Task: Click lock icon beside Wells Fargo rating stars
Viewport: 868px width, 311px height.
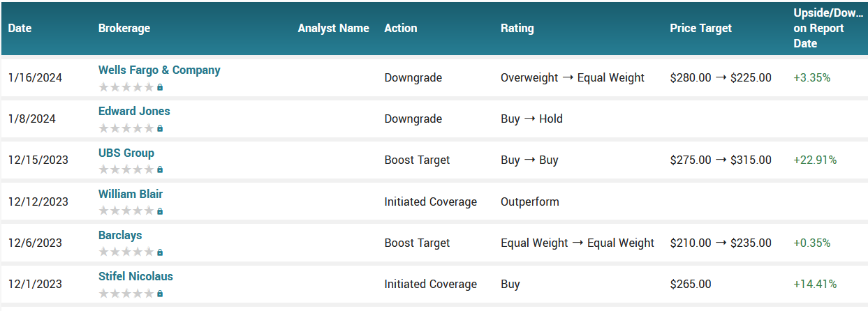Action: tap(160, 87)
